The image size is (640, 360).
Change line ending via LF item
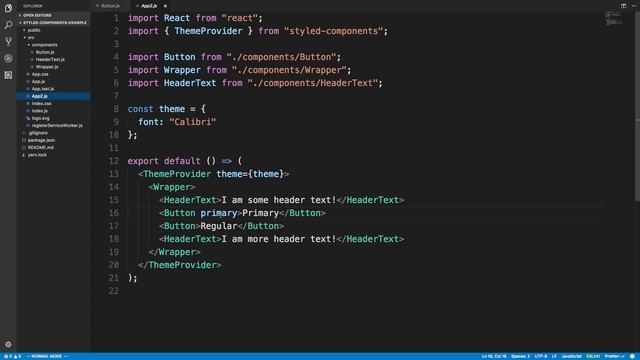tap(554, 356)
